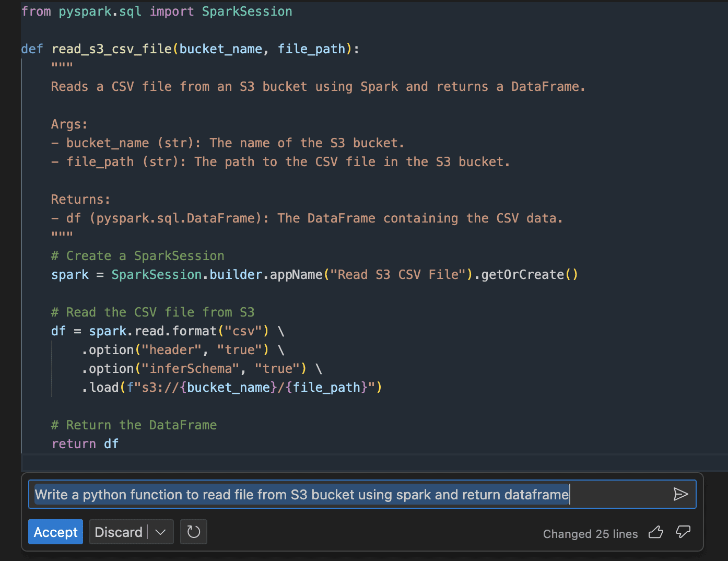Rerun the request with the refresh icon

coord(194,532)
